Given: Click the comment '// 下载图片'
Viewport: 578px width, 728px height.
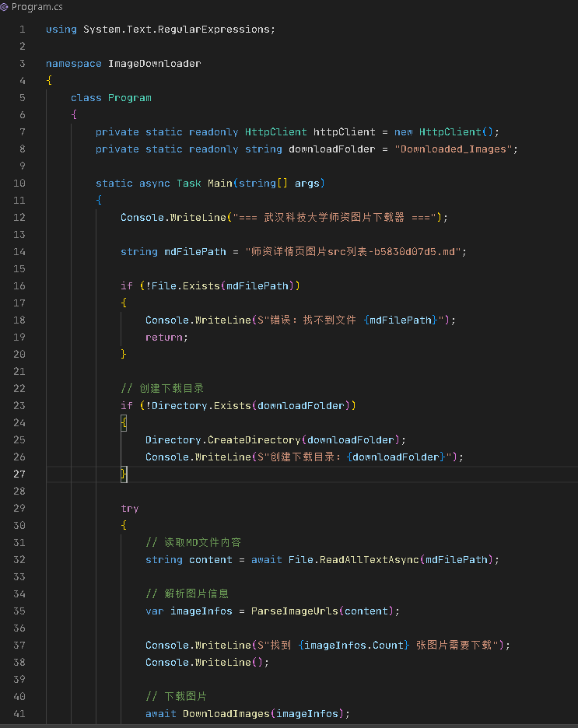Looking at the screenshot, I should point(176,696).
